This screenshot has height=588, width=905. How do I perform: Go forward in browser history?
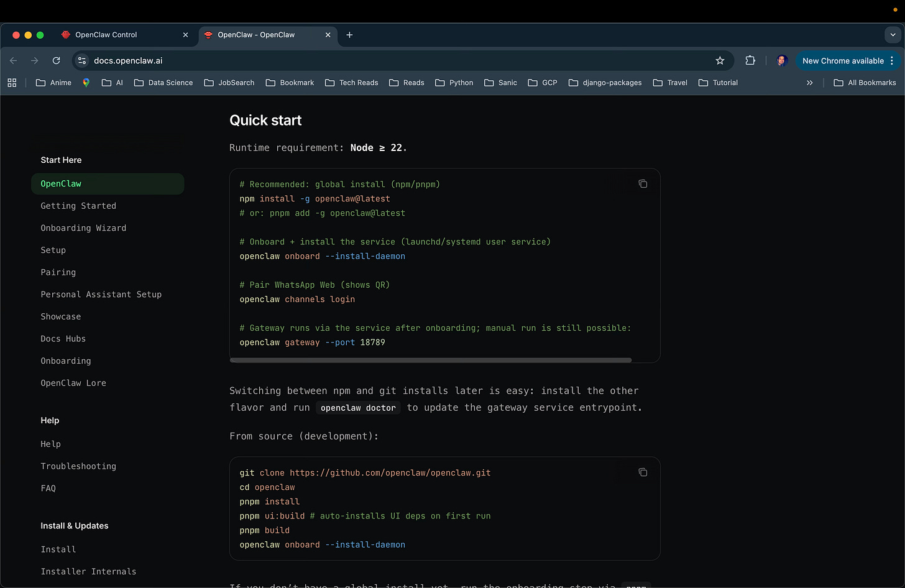tap(35, 60)
